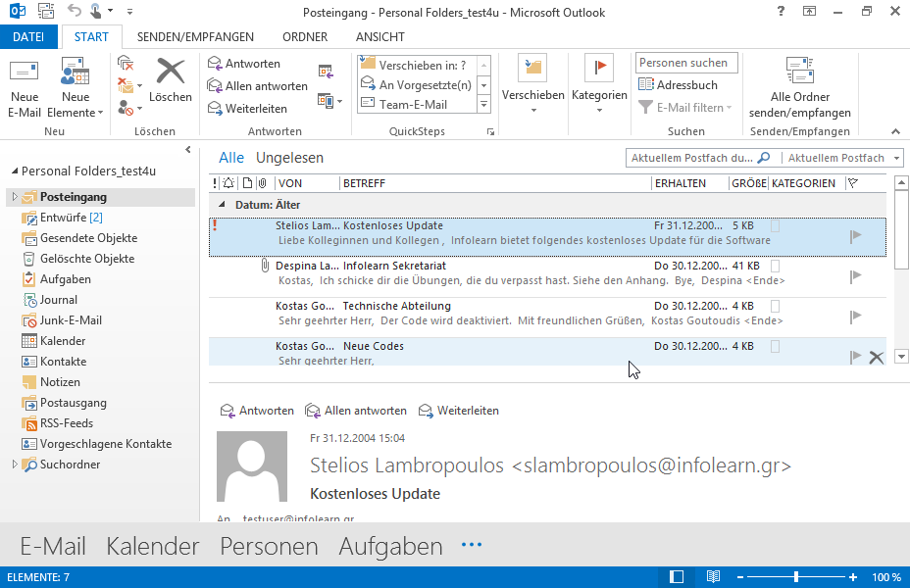Forward mail via ribbon Weiterleiten

tap(247, 109)
